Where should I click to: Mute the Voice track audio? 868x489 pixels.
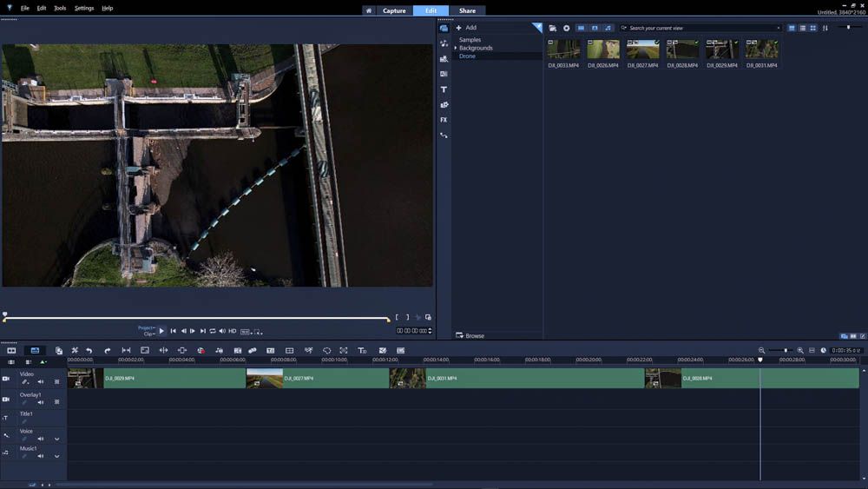tap(41, 439)
